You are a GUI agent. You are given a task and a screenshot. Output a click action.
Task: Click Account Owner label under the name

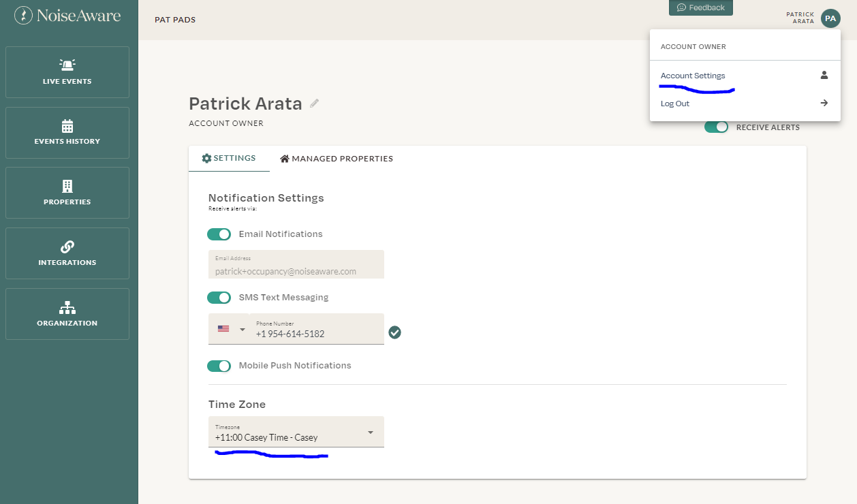[226, 123]
